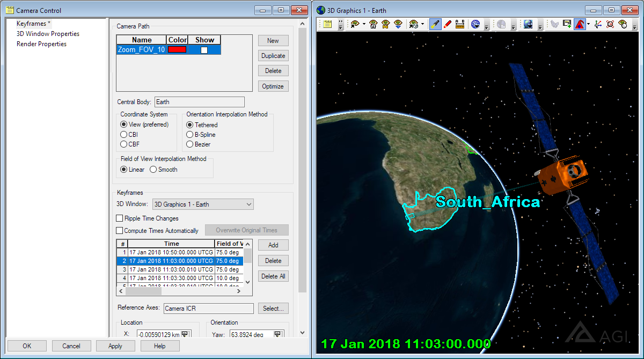Select B-Spline interpolation method
644x359 pixels.
pyautogui.click(x=190, y=134)
